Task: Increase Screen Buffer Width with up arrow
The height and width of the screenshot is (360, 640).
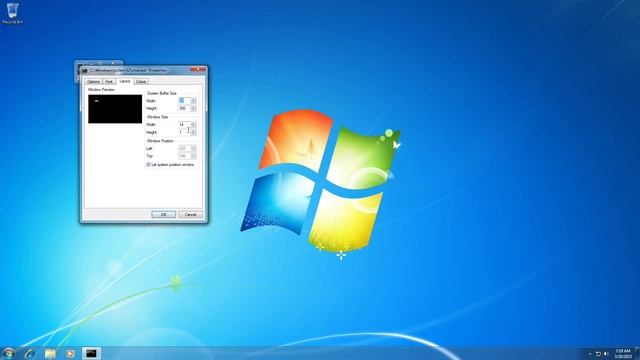Action: pyautogui.click(x=193, y=99)
